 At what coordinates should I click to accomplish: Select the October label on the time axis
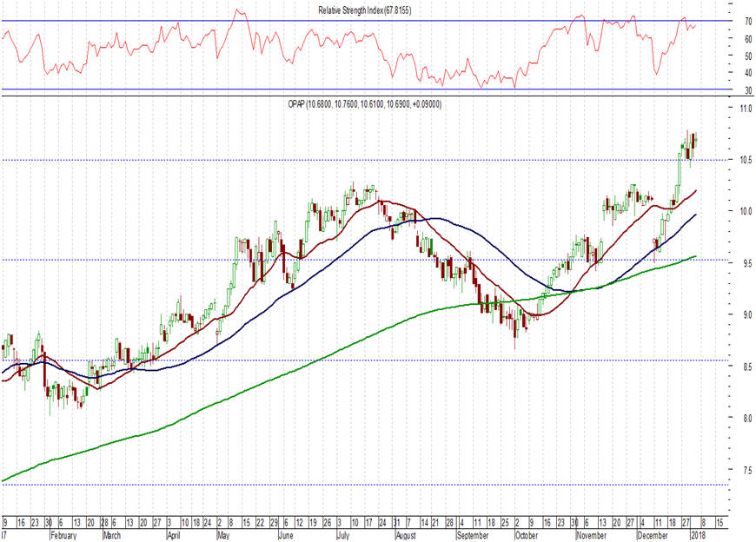click(x=526, y=535)
